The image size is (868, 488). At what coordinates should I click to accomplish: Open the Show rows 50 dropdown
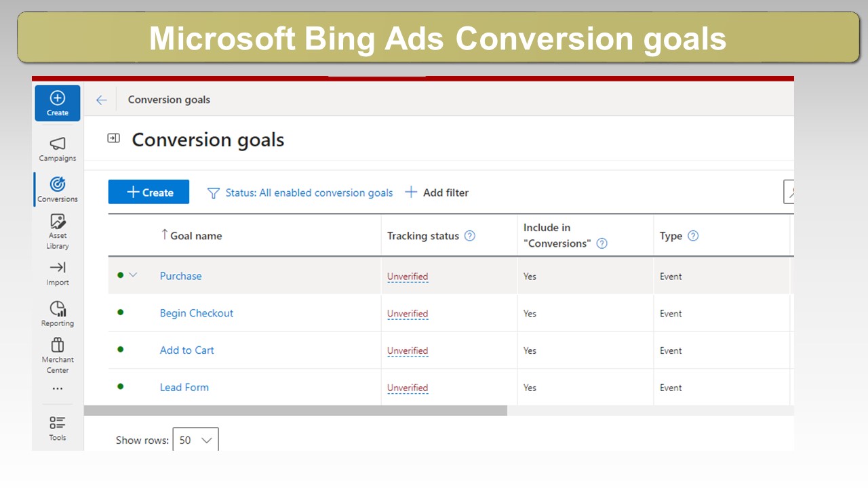195,440
